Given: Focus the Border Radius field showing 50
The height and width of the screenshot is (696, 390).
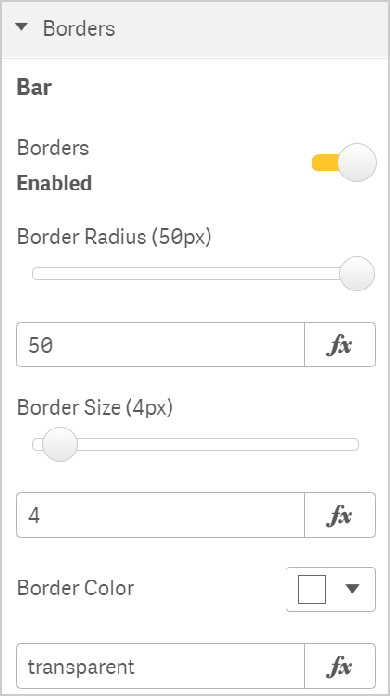Looking at the screenshot, I should tap(161, 345).
